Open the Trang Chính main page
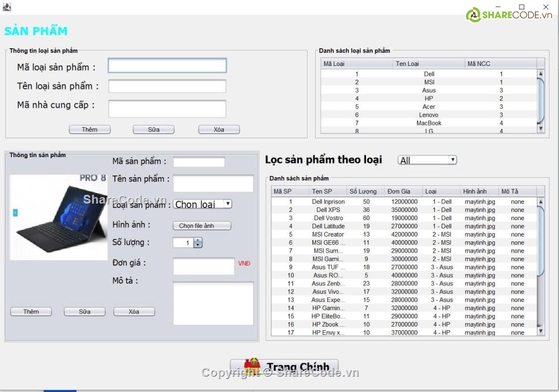This screenshot has height=392, width=559. click(284, 366)
